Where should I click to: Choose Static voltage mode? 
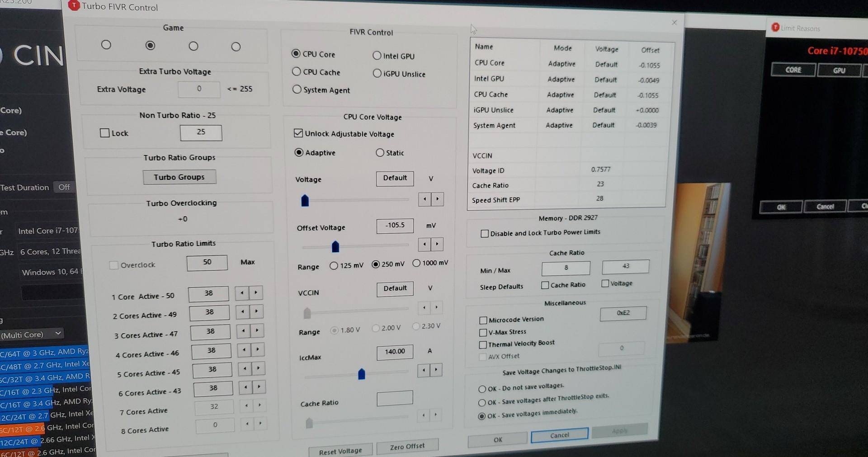(380, 153)
